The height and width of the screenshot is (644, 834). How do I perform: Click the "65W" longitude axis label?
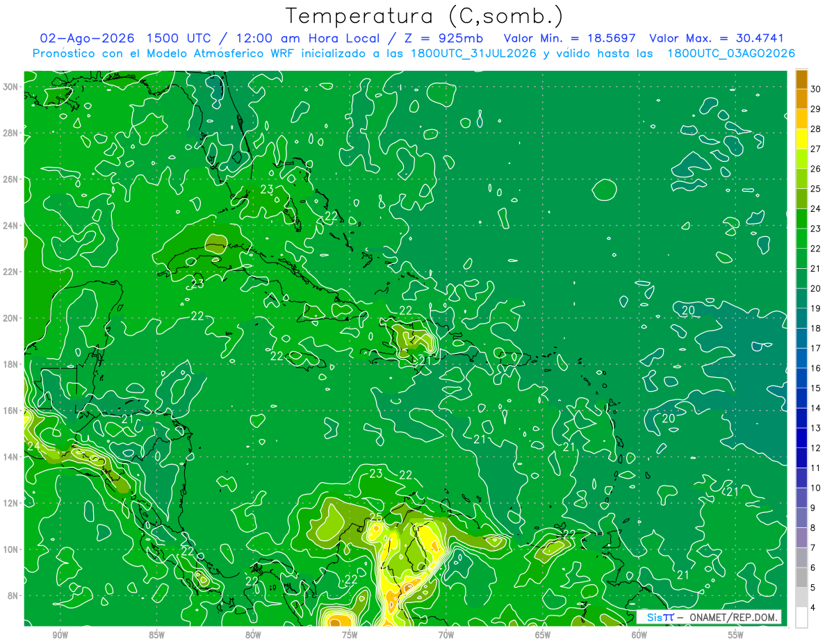[x=543, y=635]
